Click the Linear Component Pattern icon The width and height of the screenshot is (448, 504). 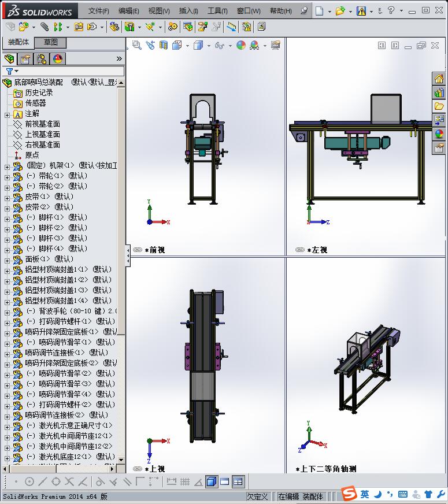click(x=58, y=27)
